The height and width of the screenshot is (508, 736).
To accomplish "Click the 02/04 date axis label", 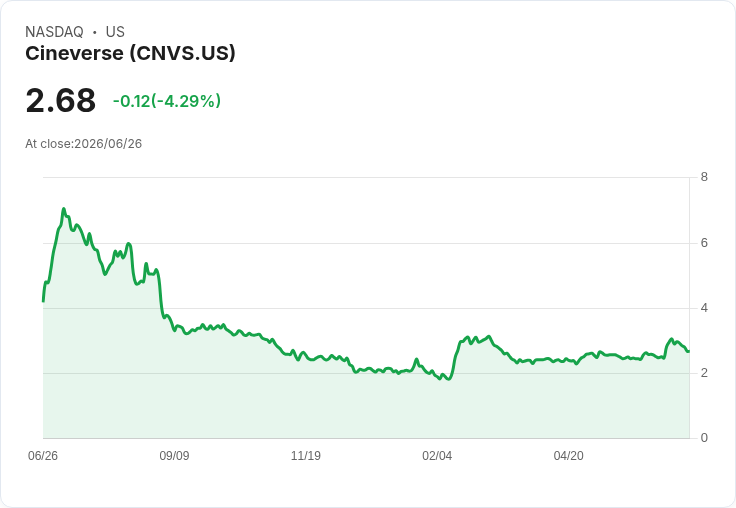I will 437,456.
